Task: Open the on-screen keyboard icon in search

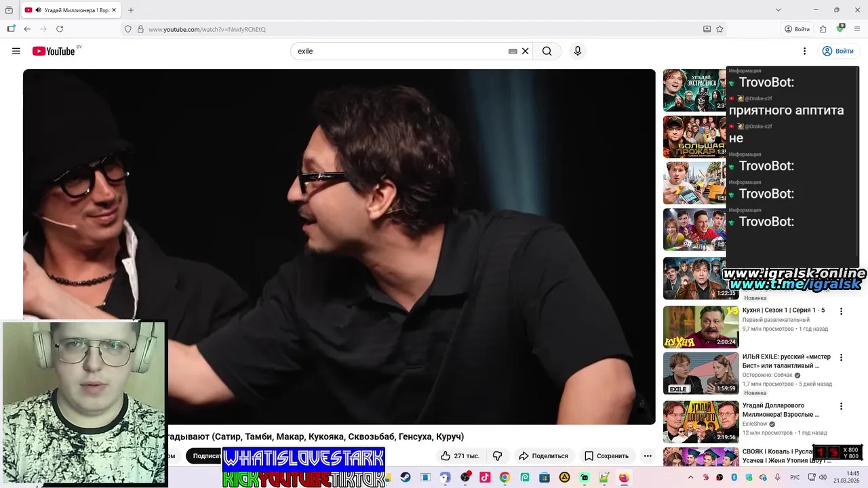Action: tap(513, 51)
